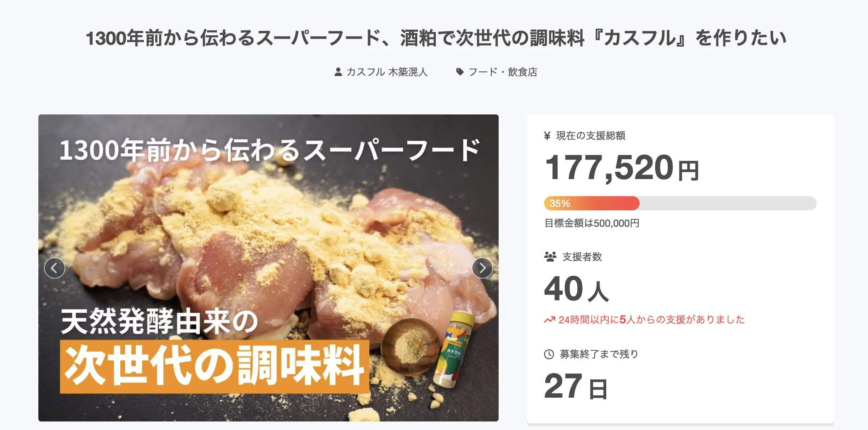
Task: Click the 天然発酵由来の caption on the image
Action: pos(159,322)
